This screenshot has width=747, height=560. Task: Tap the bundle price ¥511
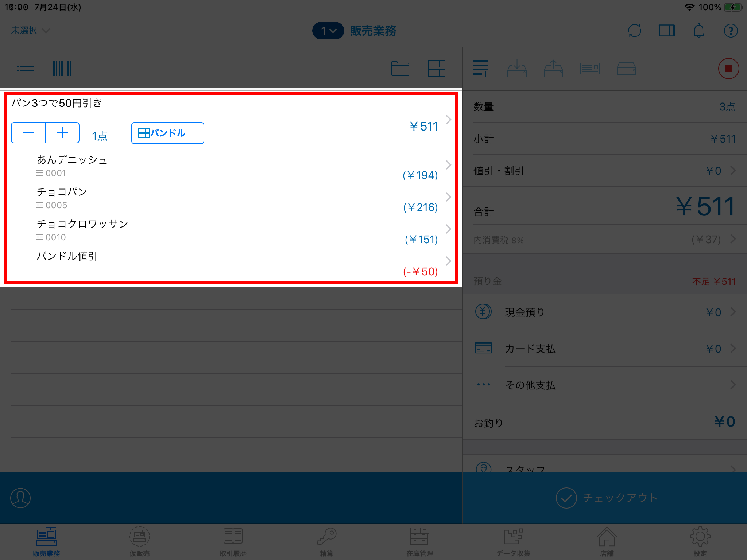tap(423, 127)
